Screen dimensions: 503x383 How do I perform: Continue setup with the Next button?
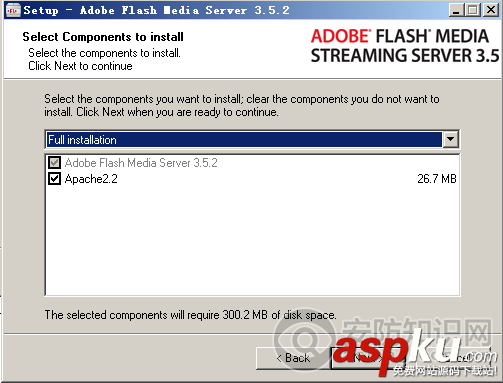pos(368,358)
